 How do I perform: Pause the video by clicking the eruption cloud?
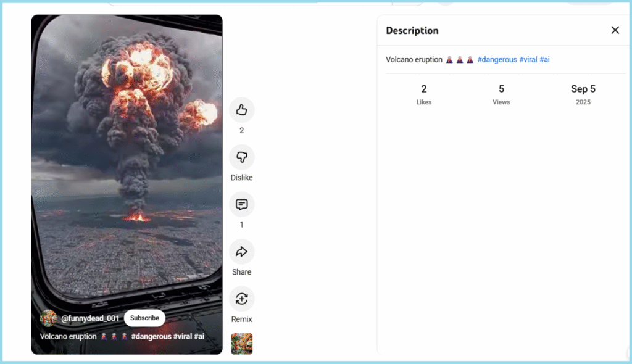(142, 93)
